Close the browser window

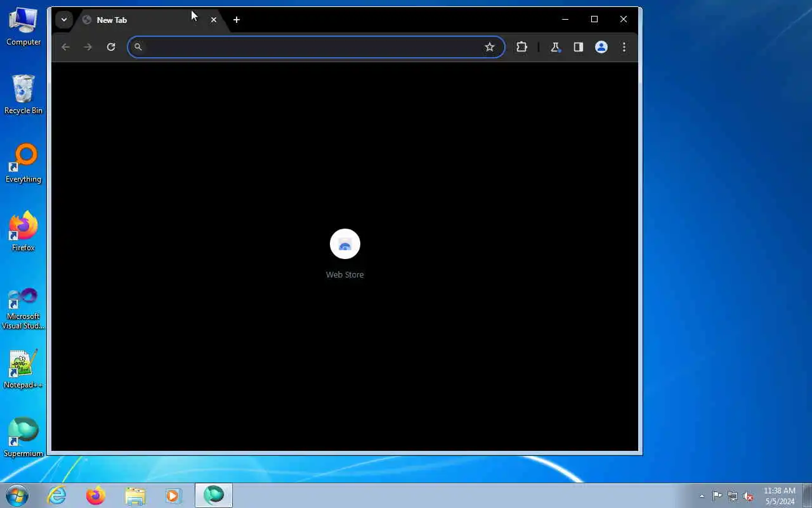click(x=624, y=20)
